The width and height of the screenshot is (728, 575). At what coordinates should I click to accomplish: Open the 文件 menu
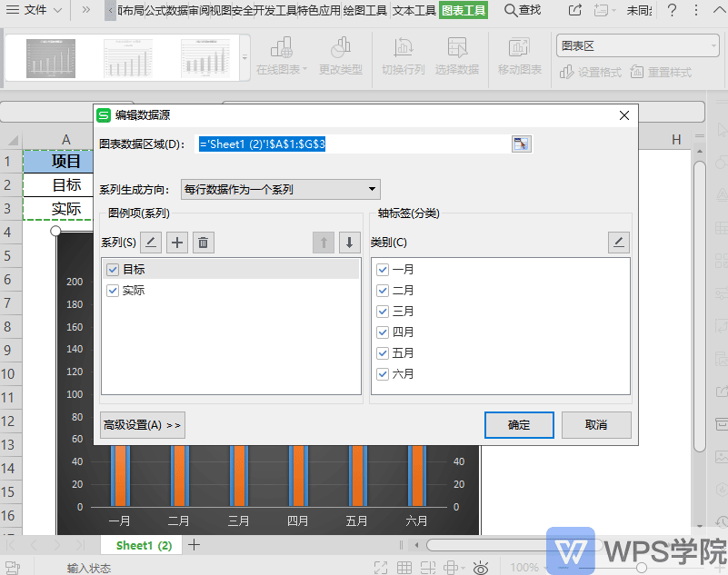35,10
